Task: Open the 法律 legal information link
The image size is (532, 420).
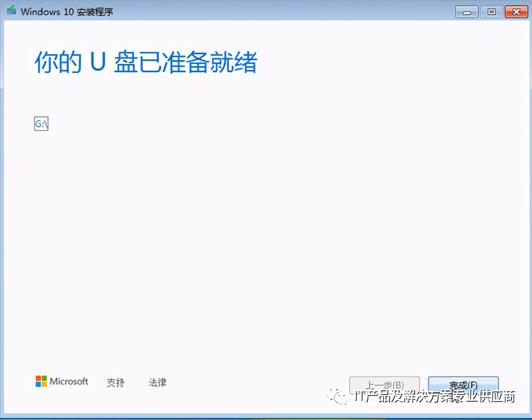Action: tap(157, 383)
